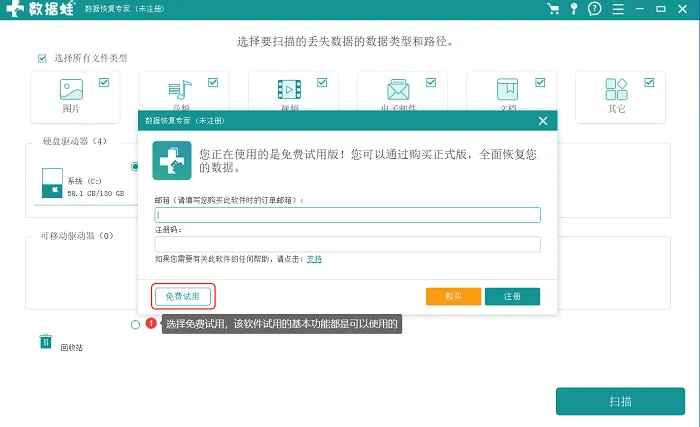Click the dialog's green plus app icon
The height and width of the screenshot is (427, 700).
pyautogui.click(x=172, y=160)
